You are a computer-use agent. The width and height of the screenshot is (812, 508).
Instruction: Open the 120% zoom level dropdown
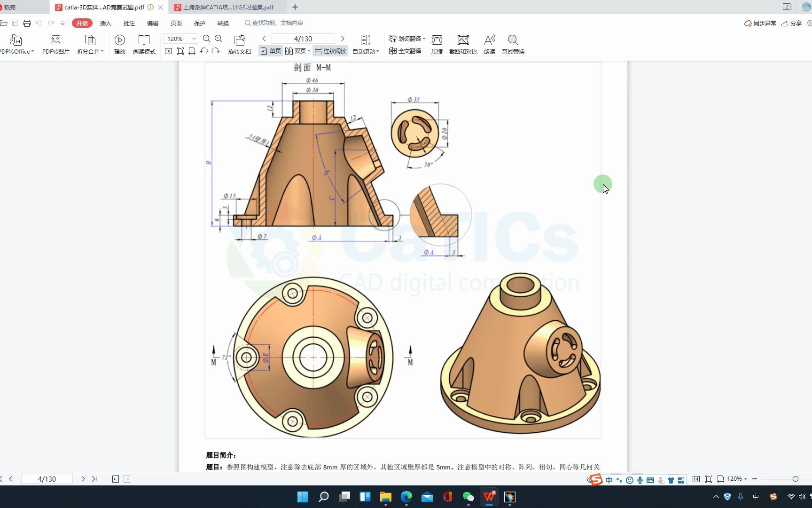[180, 39]
